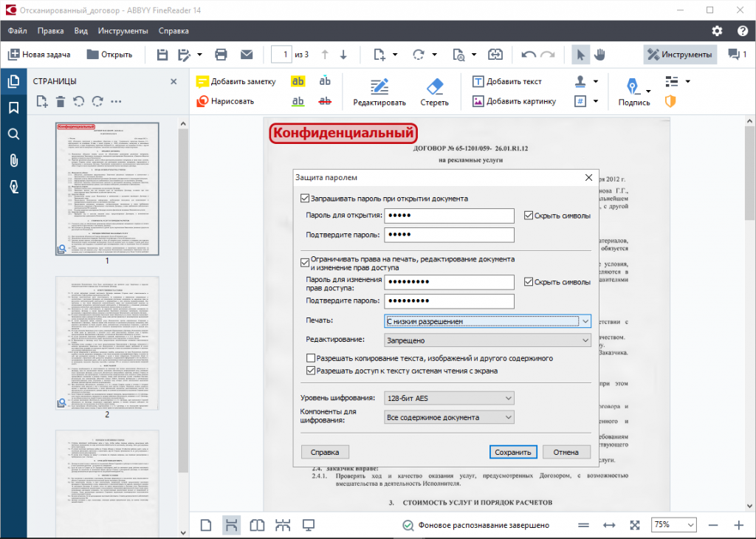Image resolution: width=756 pixels, height=539 pixels.
Task: Click the email envelope icon
Action: point(247,55)
